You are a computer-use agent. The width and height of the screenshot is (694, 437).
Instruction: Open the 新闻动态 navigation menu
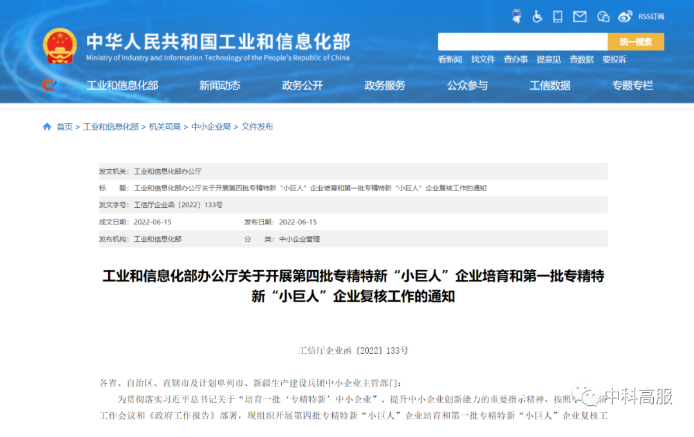click(x=219, y=85)
